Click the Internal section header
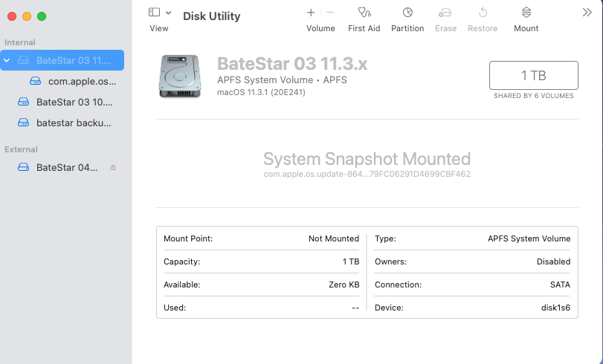This screenshot has height=364, width=603. (20, 42)
